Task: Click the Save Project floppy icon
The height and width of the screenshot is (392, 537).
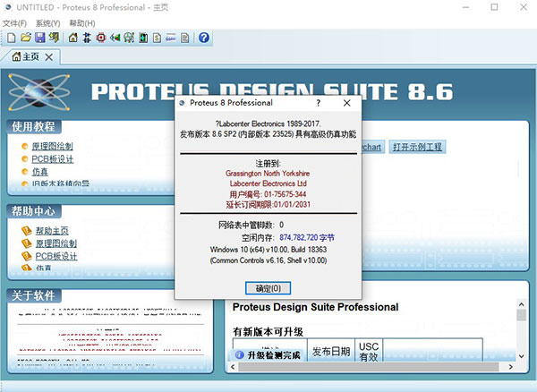Action: point(40,38)
